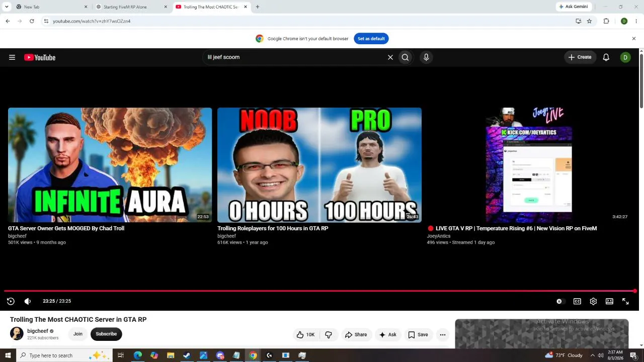This screenshot has height=362, width=644.
Task: Share the video
Action: click(356, 335)
